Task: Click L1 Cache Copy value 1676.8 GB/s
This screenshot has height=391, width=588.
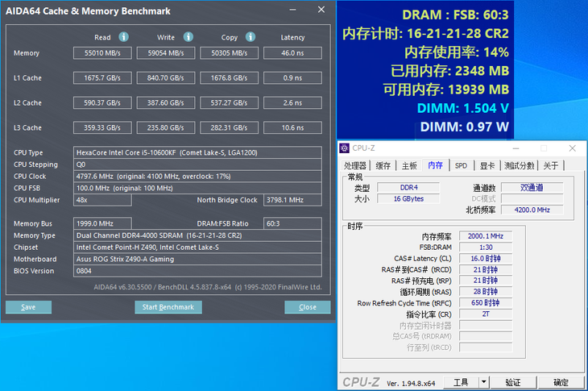Action: point(229,77)
